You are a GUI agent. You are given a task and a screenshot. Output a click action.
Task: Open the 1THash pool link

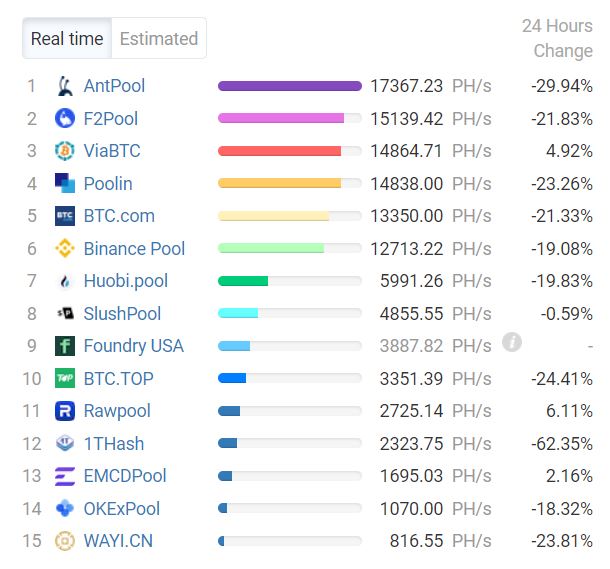pos(114,444)
